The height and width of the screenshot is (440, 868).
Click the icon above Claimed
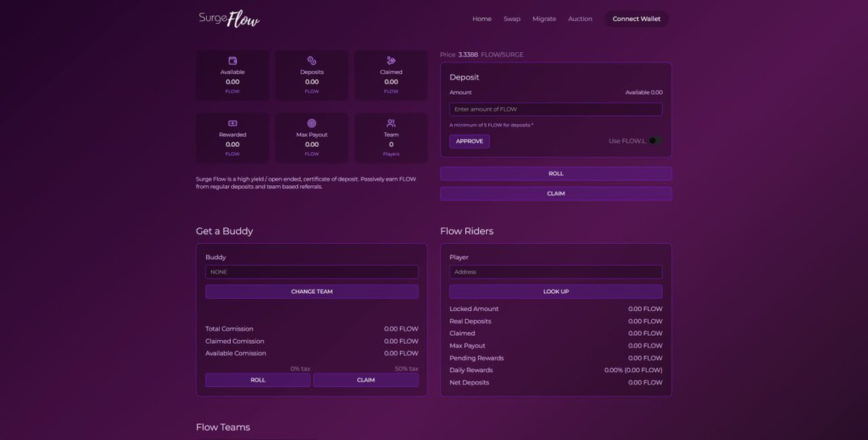click(391, 61)
